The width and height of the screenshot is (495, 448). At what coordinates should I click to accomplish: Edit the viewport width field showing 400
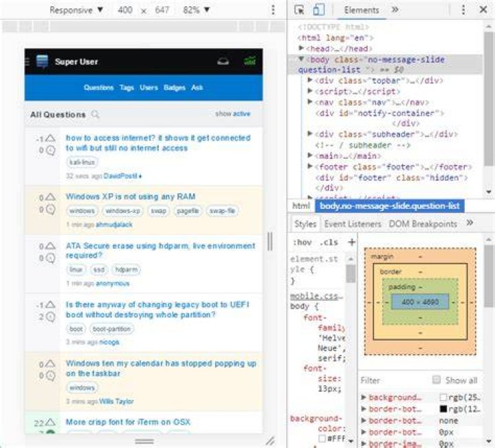(125, 10)
